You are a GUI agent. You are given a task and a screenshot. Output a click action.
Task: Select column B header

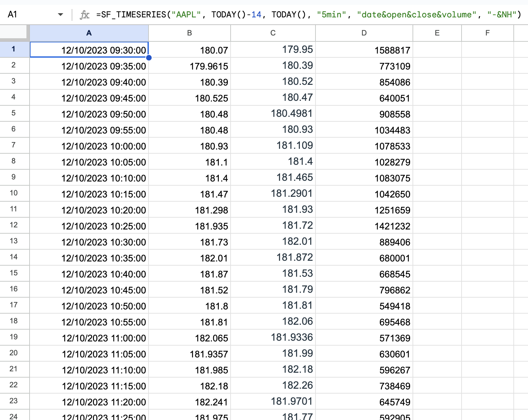pyautogui.click(x=190, y=33)
